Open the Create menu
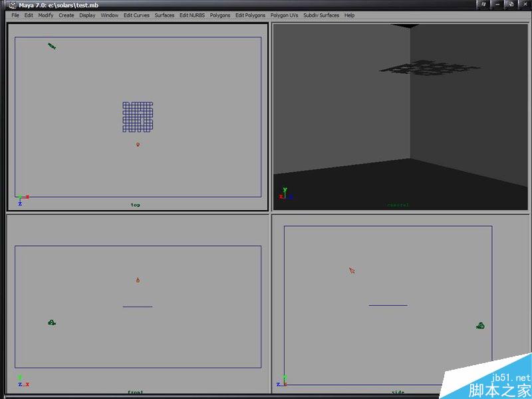This screenshot has height=399, width=532. point(66,15)
